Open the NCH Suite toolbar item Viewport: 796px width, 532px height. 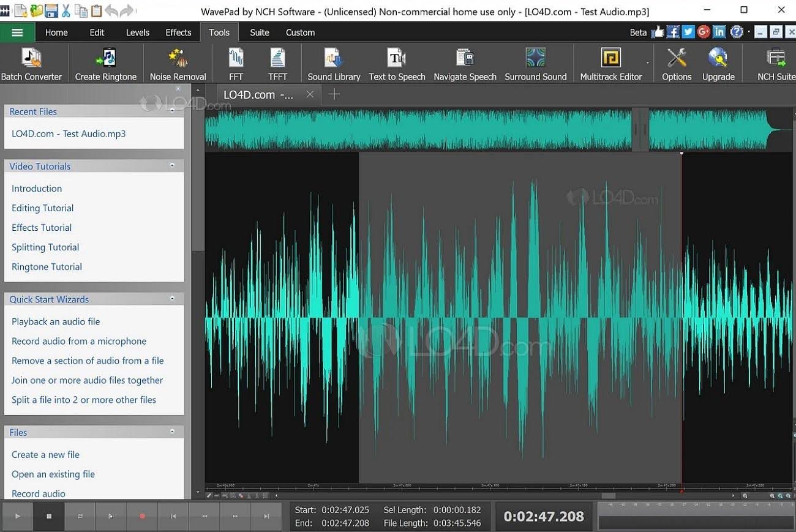coord(776,64)
